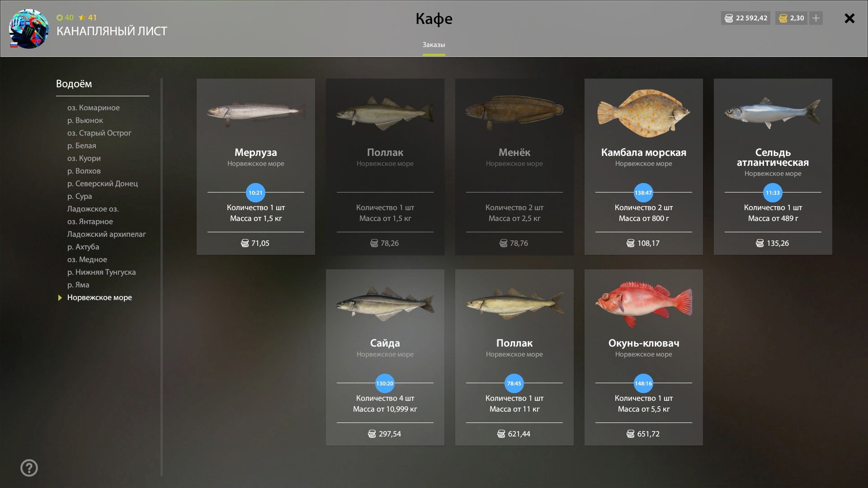Click the water list vertical scrollbar
The width and height of the screenshot is (868, 488).
(161, 277)
